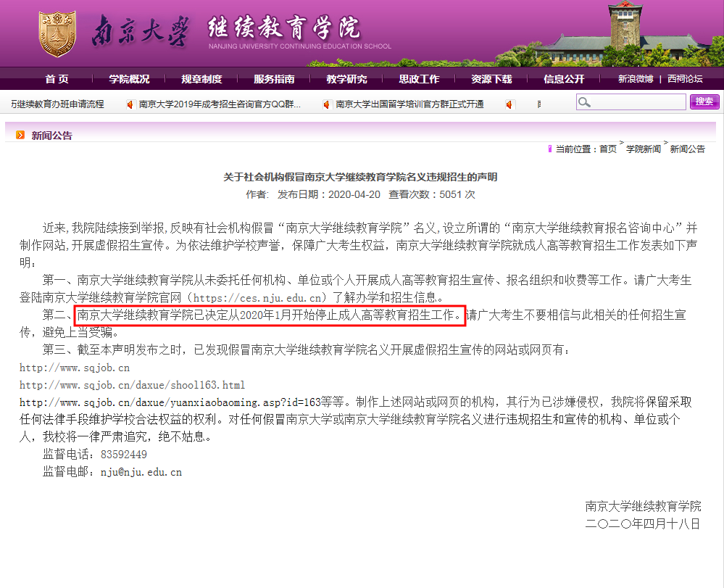Click the magnifier icon in search box
Screen dimensions: 724x588
pos(584,102)
